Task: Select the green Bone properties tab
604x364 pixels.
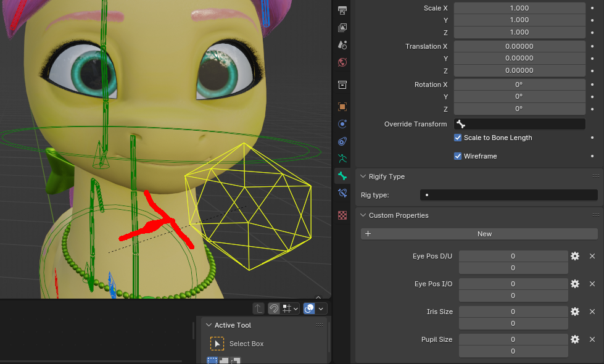Action: coord(342,176)
